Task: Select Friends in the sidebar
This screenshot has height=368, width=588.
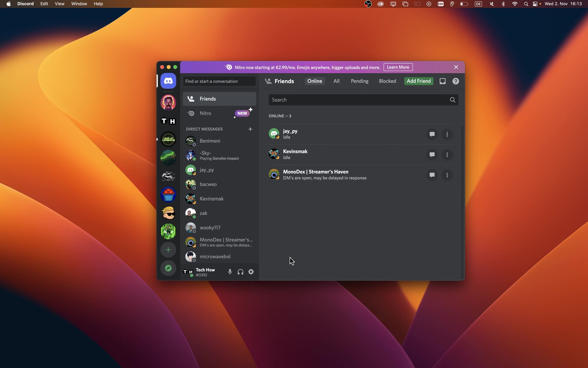Action: [219, 99]
